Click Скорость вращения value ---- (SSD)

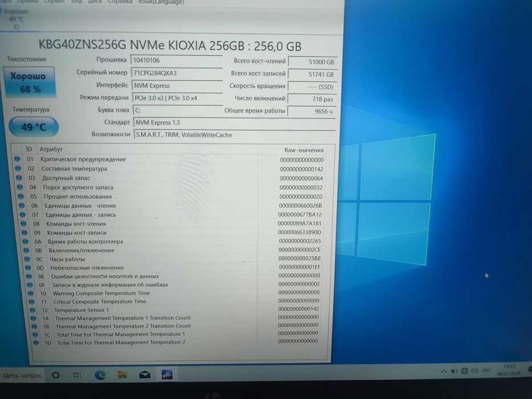[312, 87]
